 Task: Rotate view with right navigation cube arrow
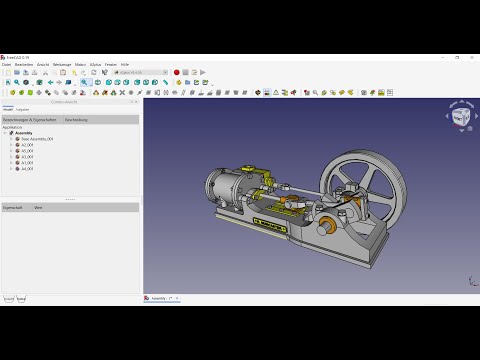point(477,116)
